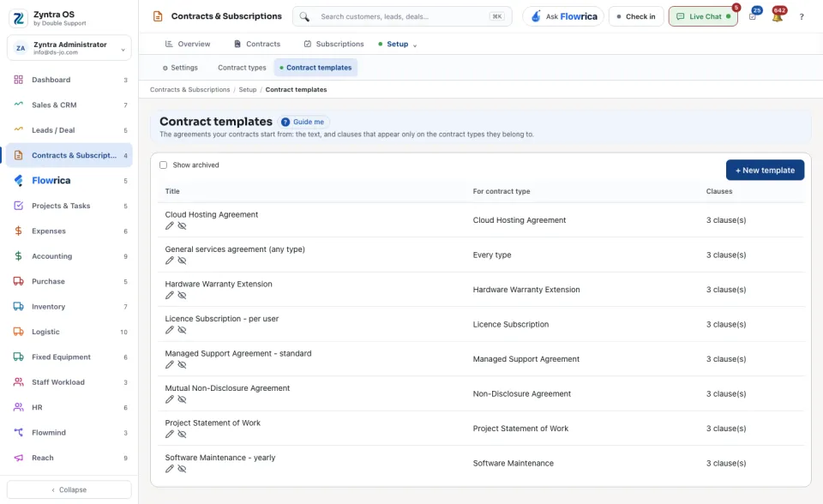Hide Licence Subscription - per user template
The width and height of the screenshot is (823, 504).
click(x=182, y=330)
